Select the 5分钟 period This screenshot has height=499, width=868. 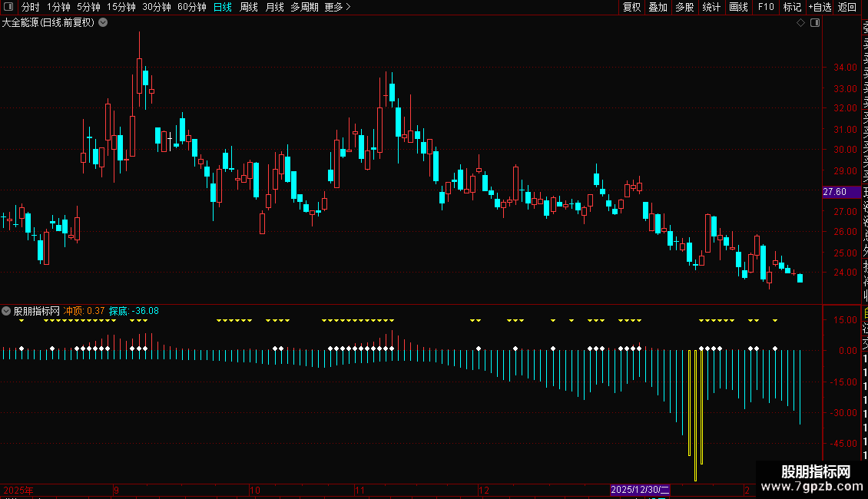[x=88, y=7]
